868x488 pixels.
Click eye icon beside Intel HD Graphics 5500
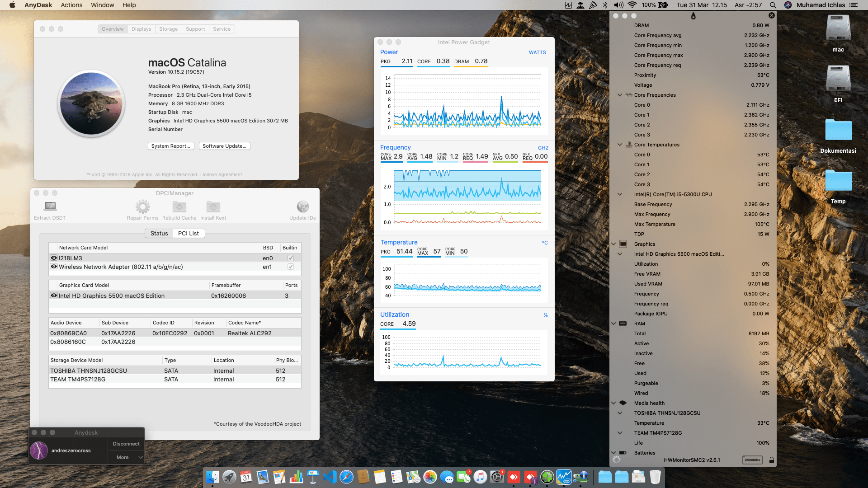pyautogui.click(x=54, y=296)
